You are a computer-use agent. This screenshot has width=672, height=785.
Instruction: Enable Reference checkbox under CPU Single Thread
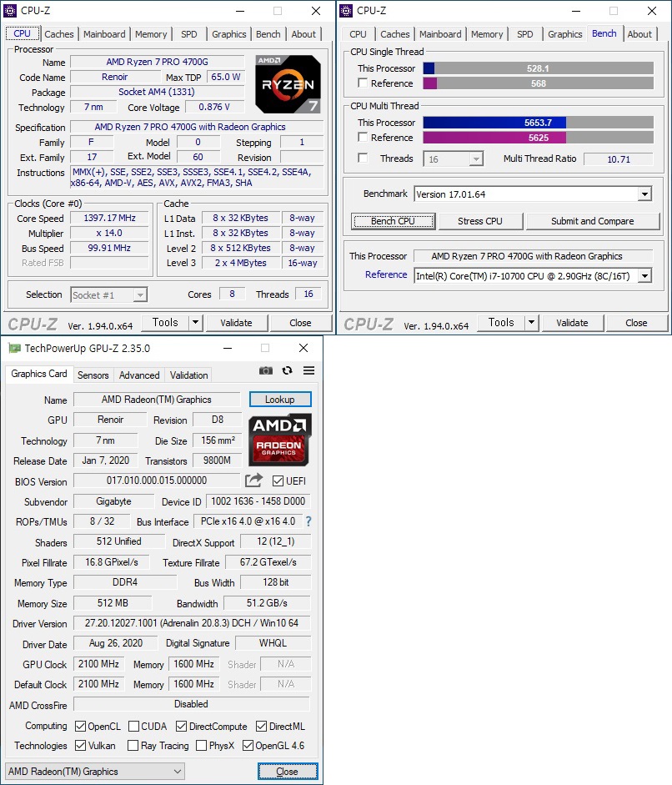click(363, 83)
